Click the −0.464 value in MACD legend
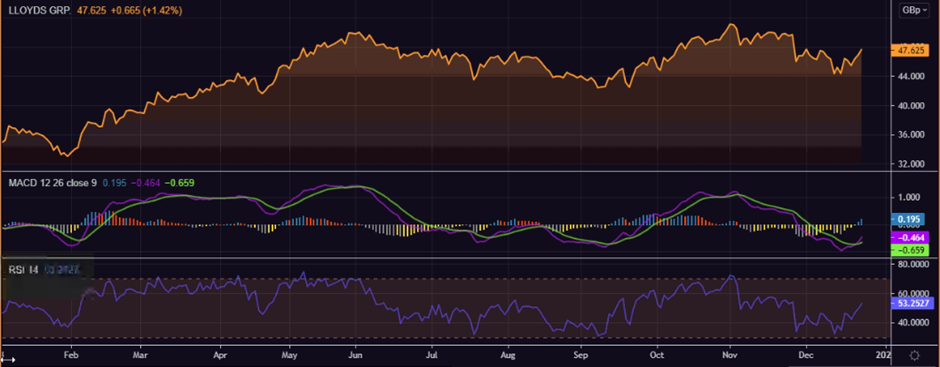The image size is (940, 367). 146,182
